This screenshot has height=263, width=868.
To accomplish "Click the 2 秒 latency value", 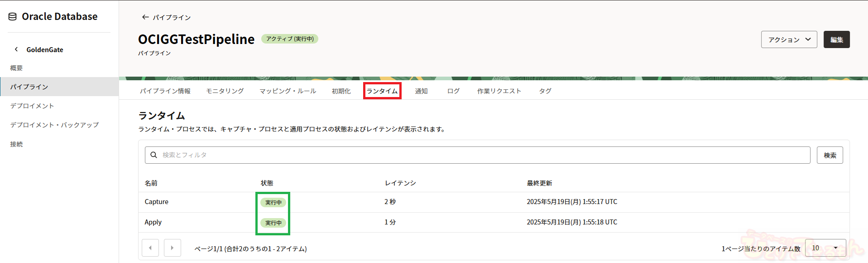I will [390, 202].
